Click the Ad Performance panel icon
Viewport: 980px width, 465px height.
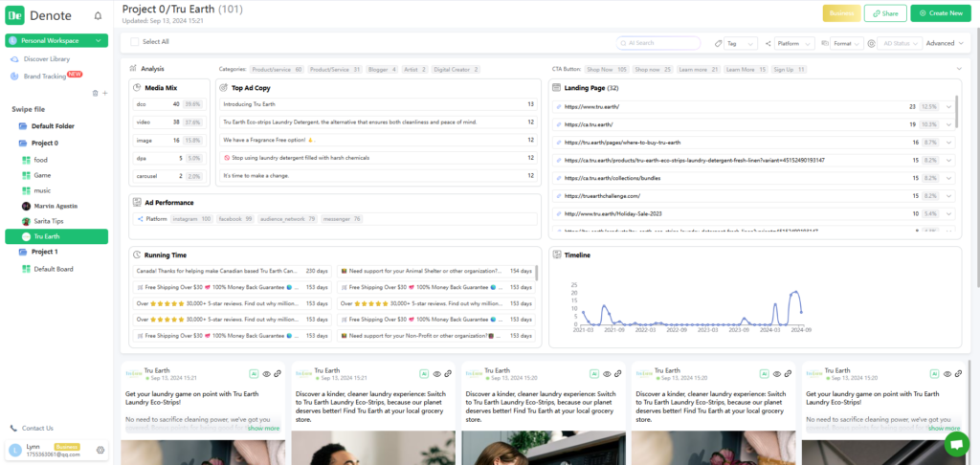(136, 203)
